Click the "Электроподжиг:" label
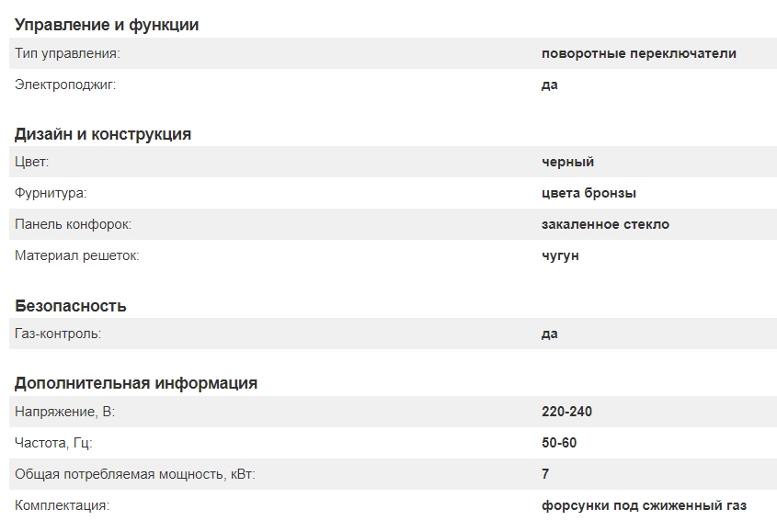This screenshot has width=777, height=532. [x=65, y=85]
